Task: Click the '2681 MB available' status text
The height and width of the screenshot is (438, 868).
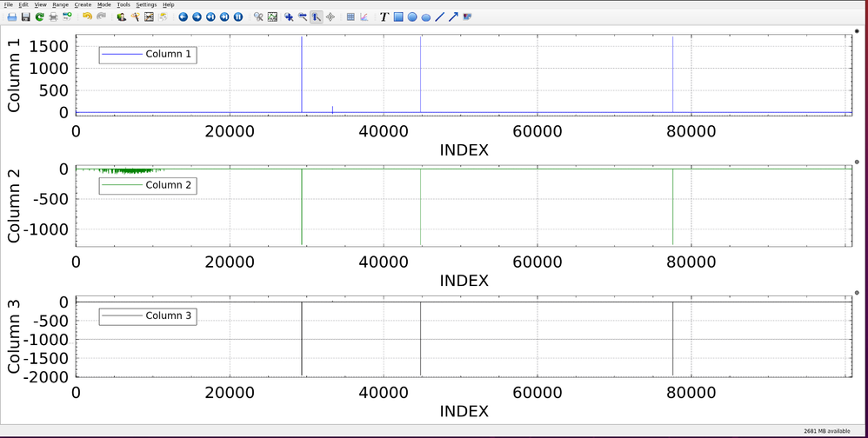Action: 827,431
